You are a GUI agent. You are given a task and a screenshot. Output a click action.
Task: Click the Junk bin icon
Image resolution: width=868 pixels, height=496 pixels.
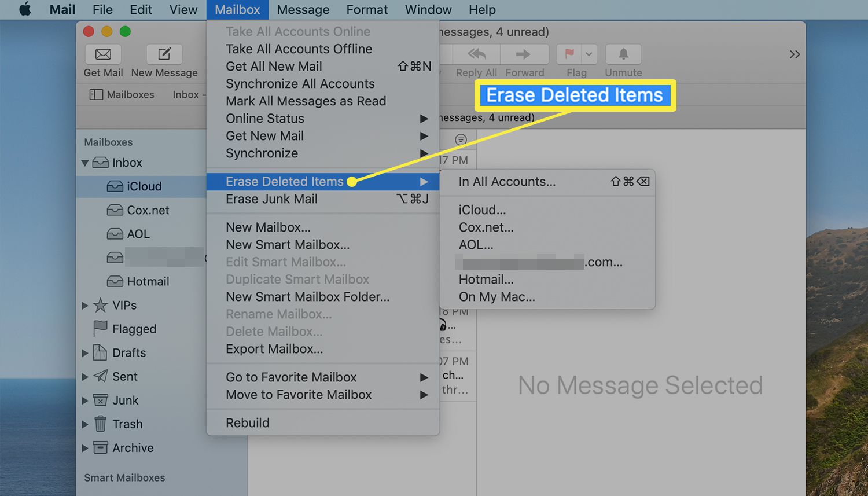pos(100,400)
